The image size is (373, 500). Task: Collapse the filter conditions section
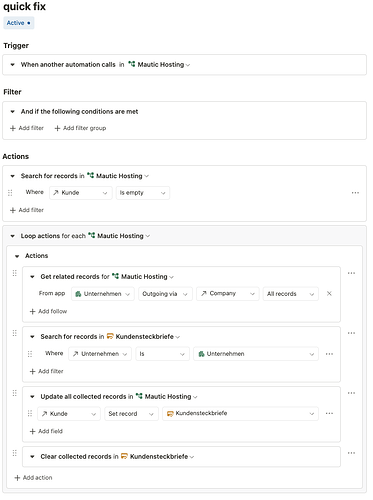(13, 112)
